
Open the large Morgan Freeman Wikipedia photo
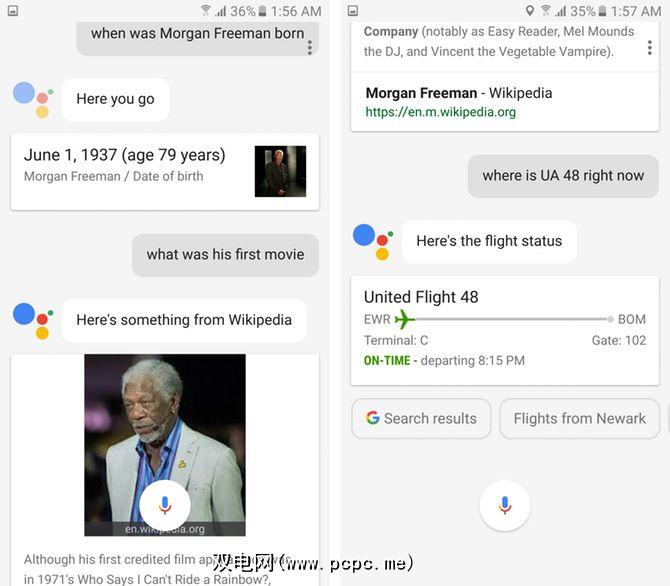click(x=165, y=445)
